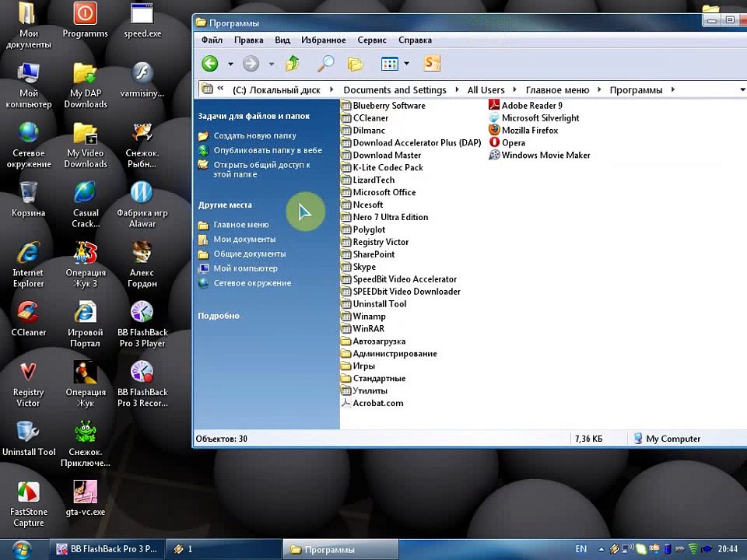Click the grey Forward arrow button

click(251, 63)
